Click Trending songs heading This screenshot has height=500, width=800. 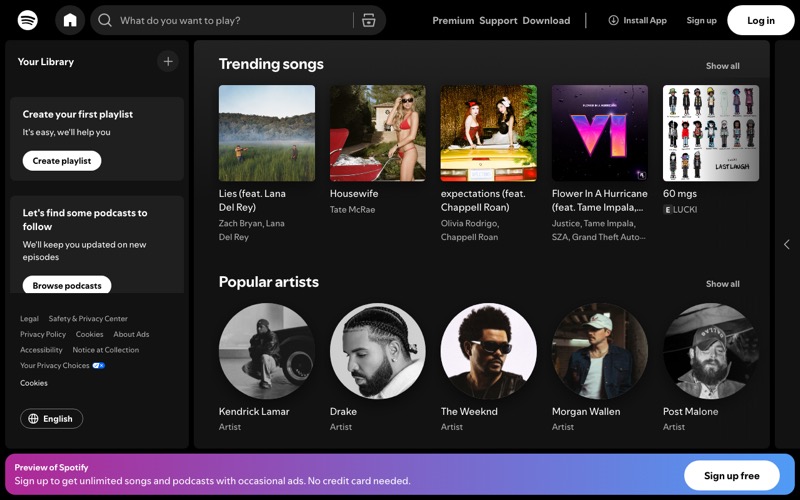(271, 64)
